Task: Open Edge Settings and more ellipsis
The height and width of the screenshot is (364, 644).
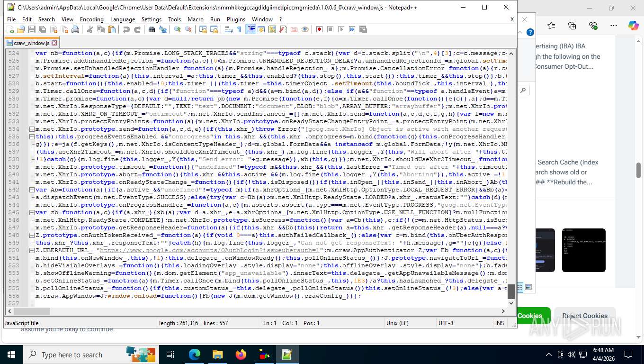Action: (614, 26)
